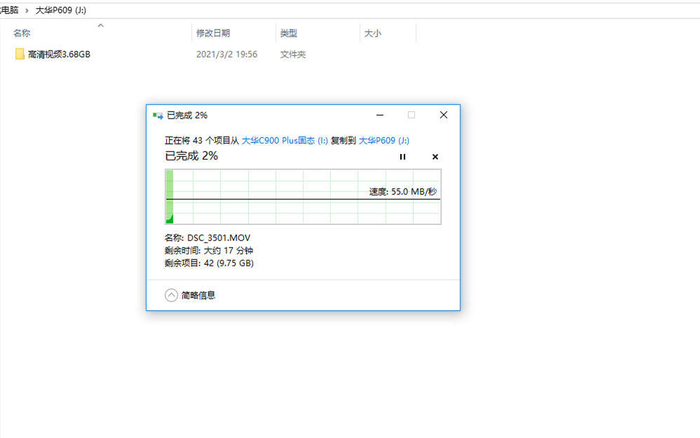Open destination link 大华P609 (J:) in dialog

(x=384, y=141)
